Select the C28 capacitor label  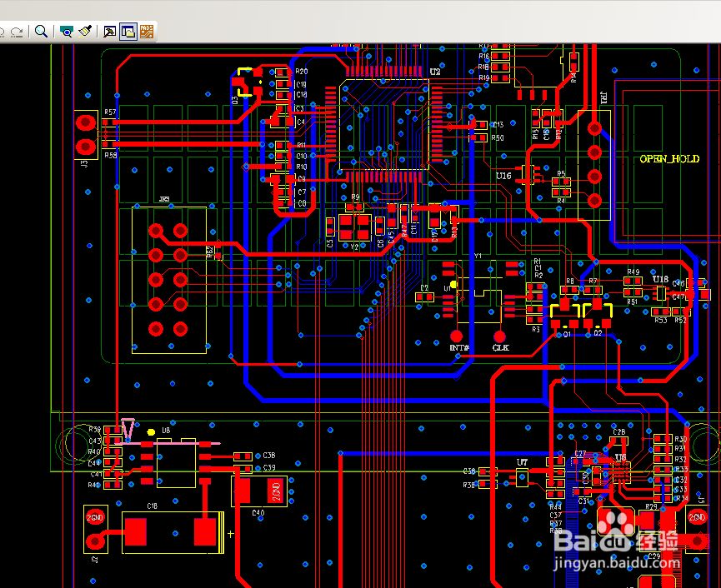pos(619,431)
